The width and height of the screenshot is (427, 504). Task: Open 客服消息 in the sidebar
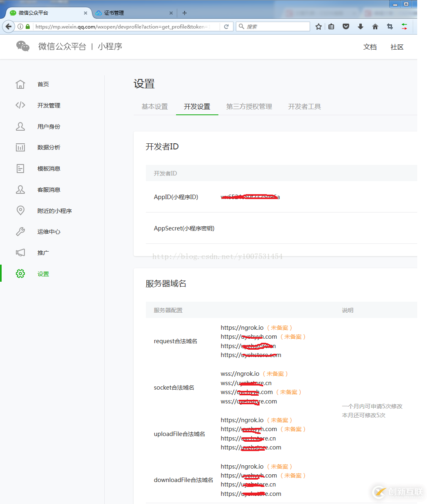pos(49,190)
